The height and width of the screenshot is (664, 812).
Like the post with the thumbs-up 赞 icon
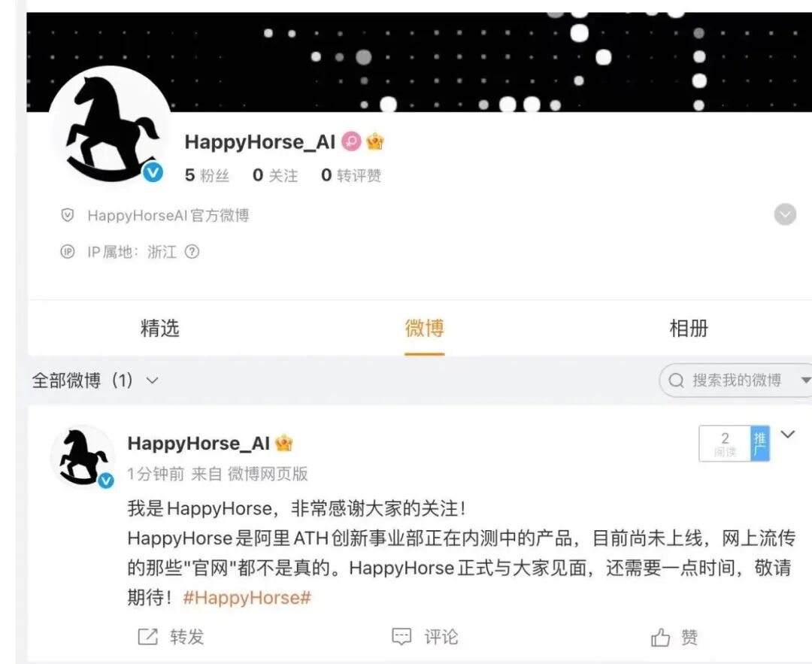click(660, 637)
